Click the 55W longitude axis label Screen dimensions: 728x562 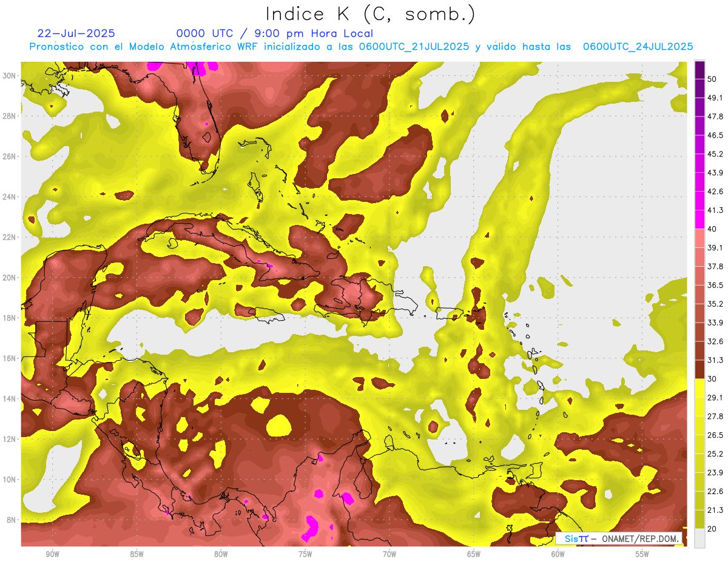642,554
